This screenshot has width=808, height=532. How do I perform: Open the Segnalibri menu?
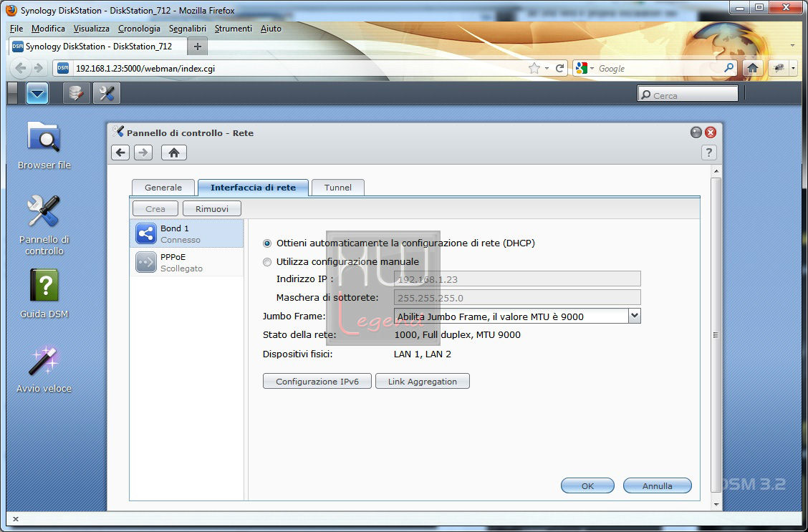pos(188,29)
